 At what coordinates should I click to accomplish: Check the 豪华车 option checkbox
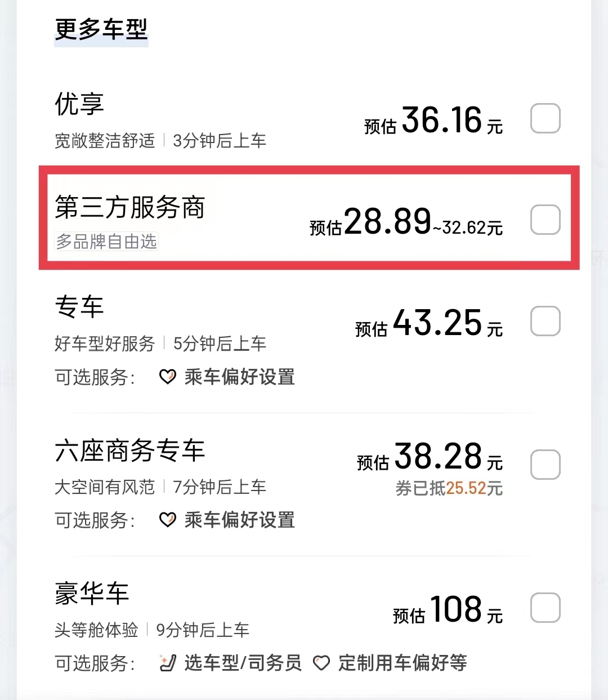[x=545, y=608]
